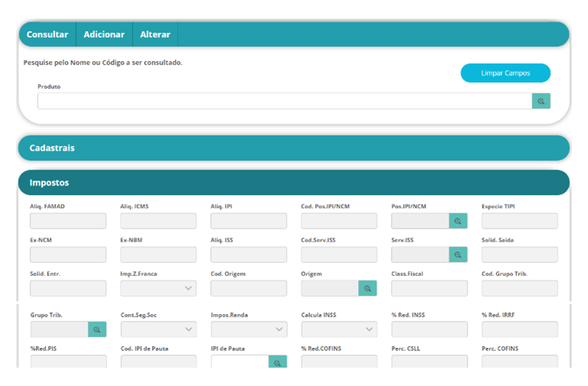588x386 pixels.
Task: Click the Ex-NBM input field
Action: pos(158,255)
